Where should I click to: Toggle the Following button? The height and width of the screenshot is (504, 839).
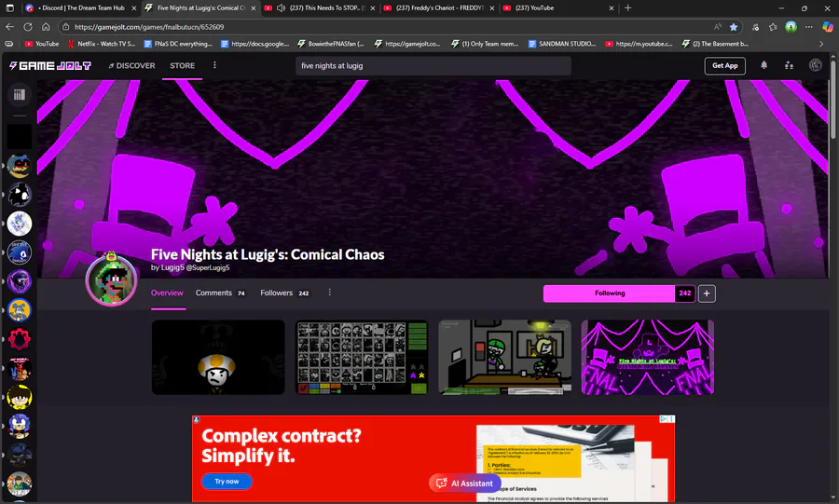[610, 293]
